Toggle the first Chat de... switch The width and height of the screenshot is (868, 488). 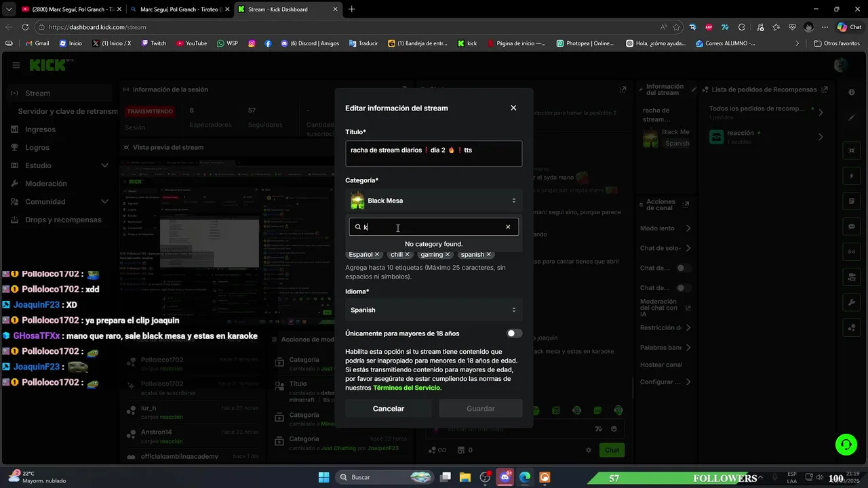tap(684, 268)
